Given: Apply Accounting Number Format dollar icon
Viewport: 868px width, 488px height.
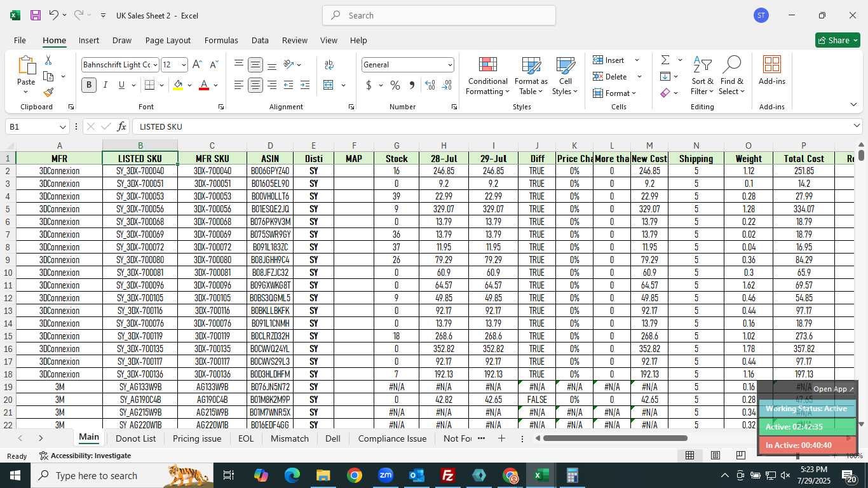Looking at the screenshot, I should 369,85.
